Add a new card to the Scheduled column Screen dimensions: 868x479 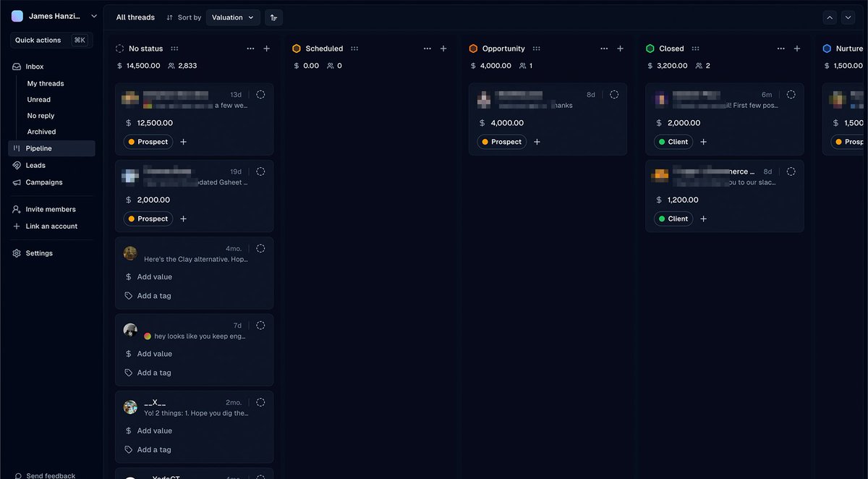click(x=443, y=48)
